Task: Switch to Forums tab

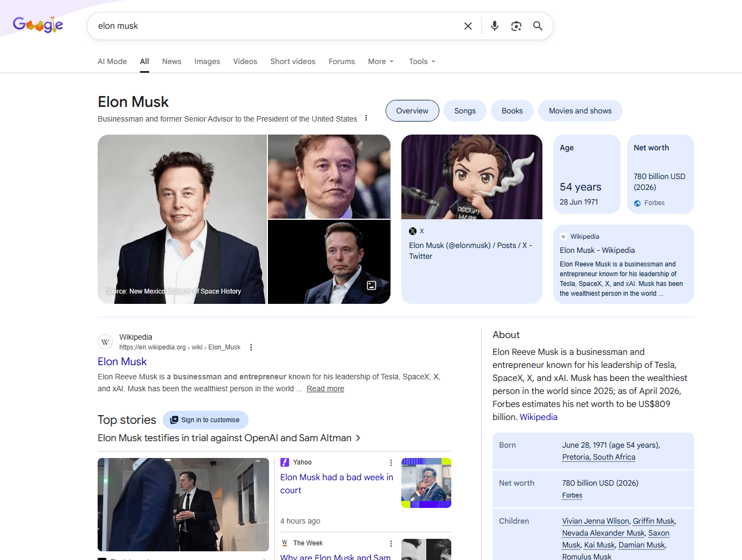Action: 342,61
